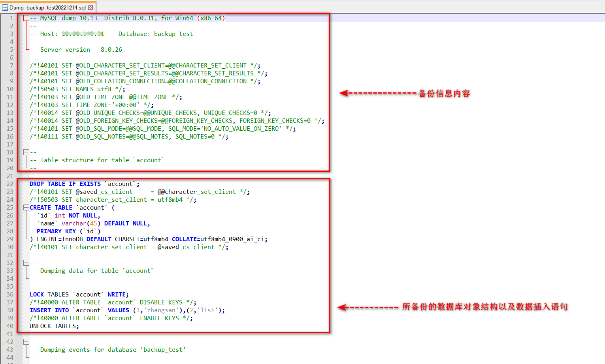
Task: Click line number 38 in the gutter
Action: [10, 310]
